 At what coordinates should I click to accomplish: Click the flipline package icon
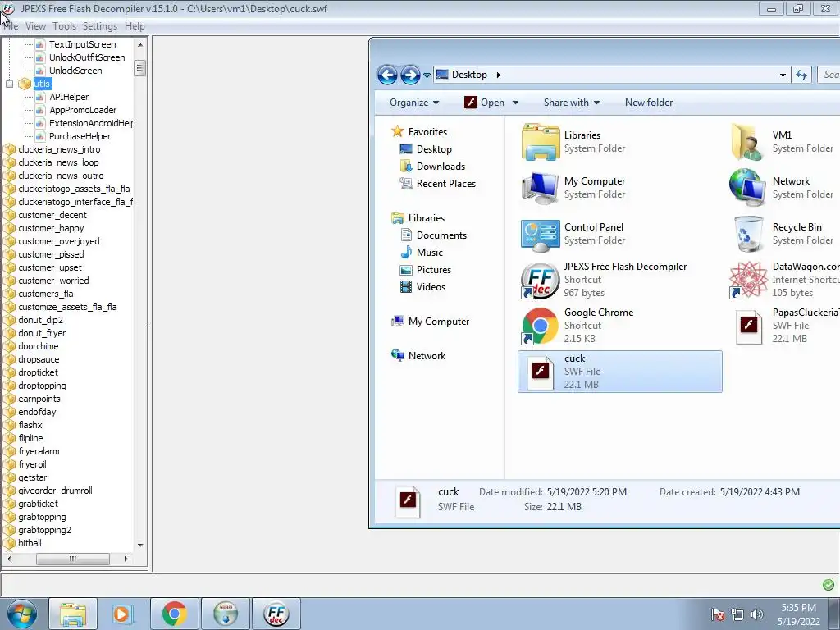click(10, 438)
